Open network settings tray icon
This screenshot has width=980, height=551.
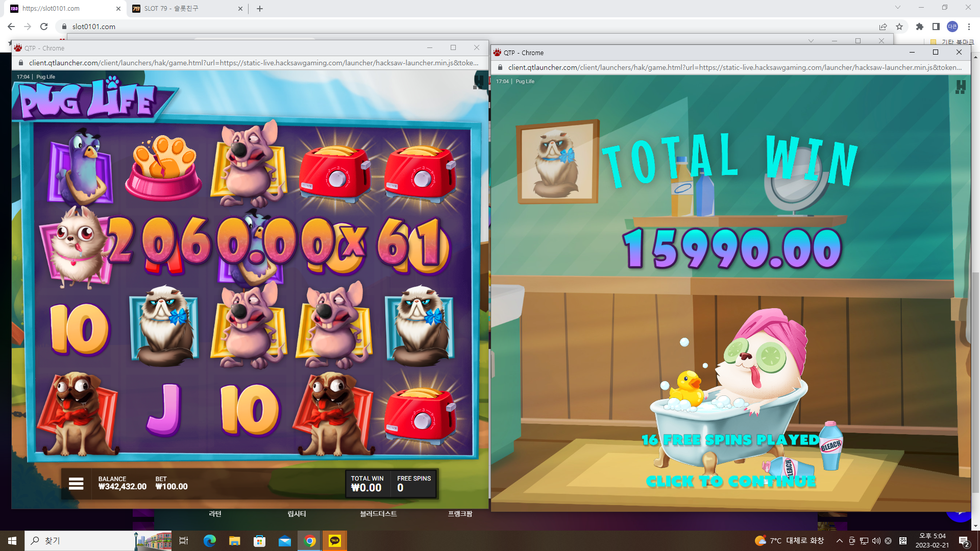864,541
